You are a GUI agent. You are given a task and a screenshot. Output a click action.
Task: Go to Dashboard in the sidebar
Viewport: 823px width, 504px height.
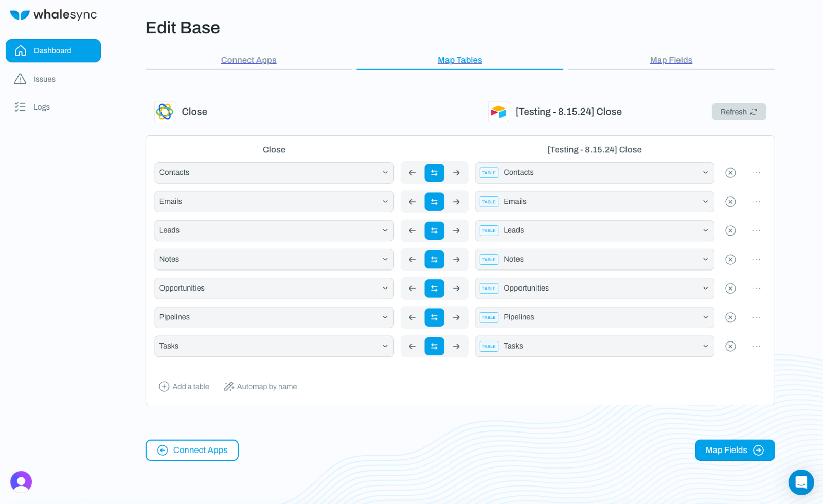[53, 50]
